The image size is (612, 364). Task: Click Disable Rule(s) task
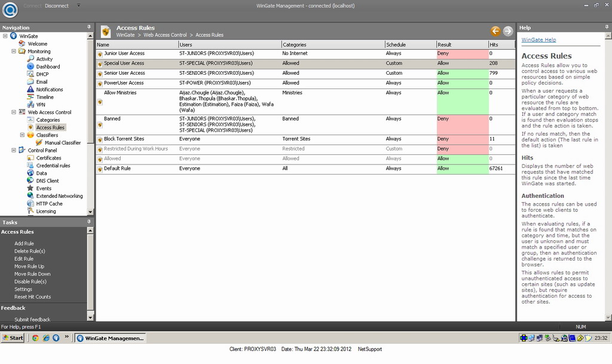pos(30,282)
